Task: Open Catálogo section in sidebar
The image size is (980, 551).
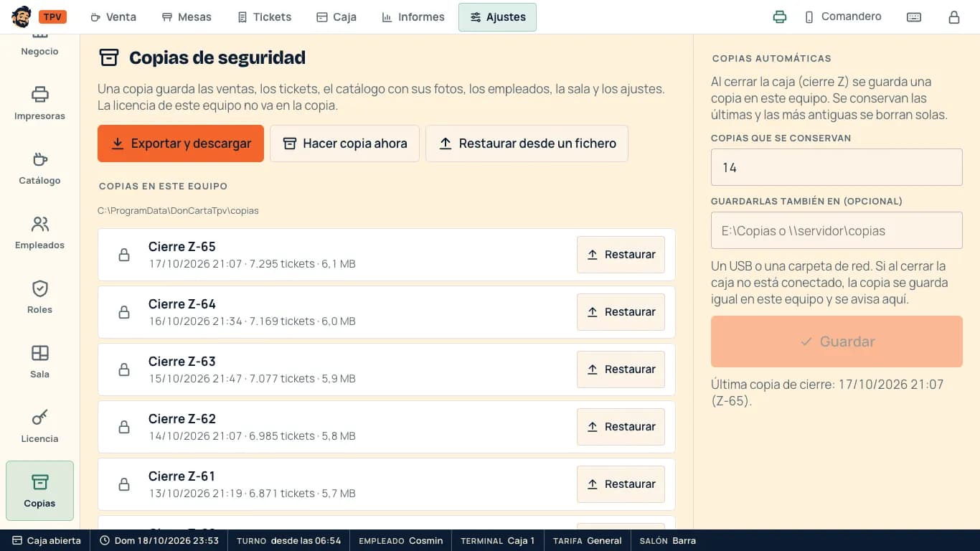Action: (39, 168)
